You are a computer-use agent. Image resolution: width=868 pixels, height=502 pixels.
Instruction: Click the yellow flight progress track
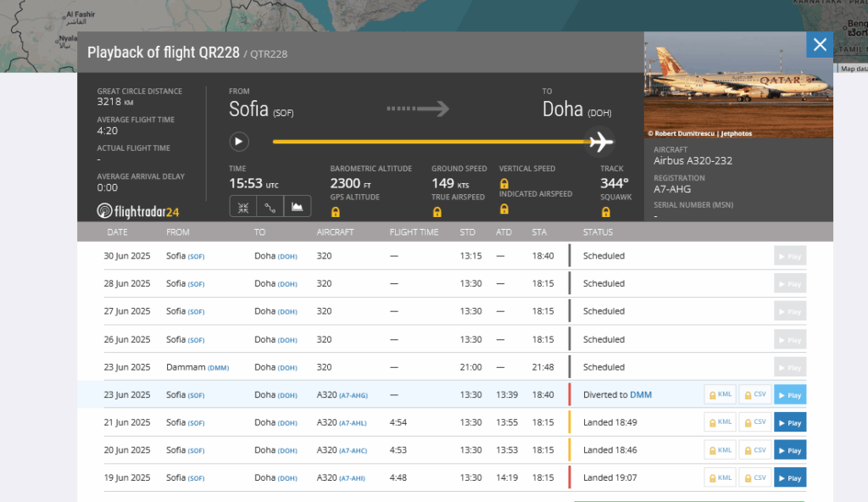point(431,142)
